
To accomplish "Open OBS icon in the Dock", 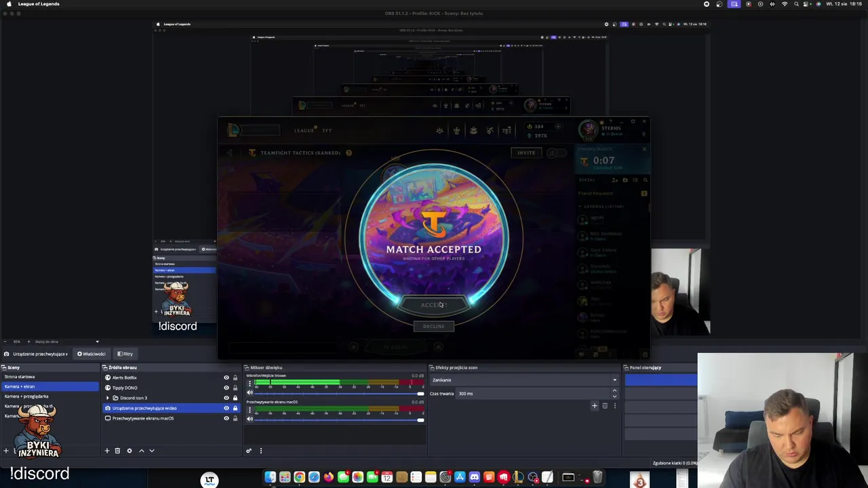I will (x=533, y=477).
